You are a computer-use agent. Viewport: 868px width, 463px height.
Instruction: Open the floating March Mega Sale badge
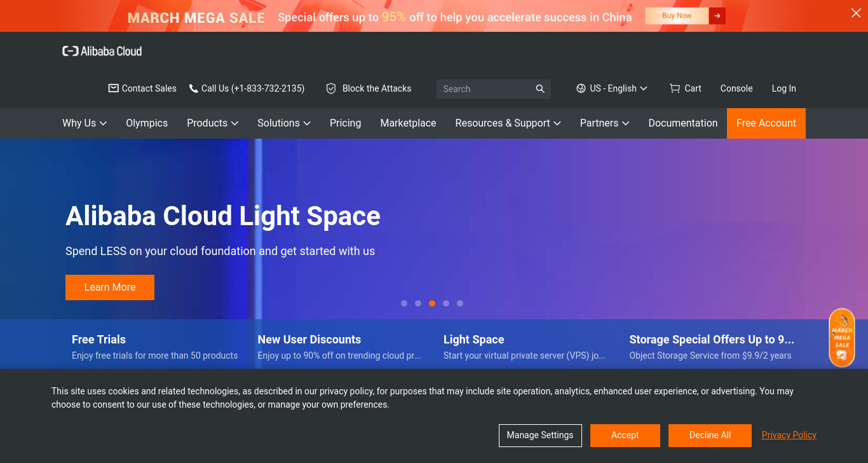point(842,338)
